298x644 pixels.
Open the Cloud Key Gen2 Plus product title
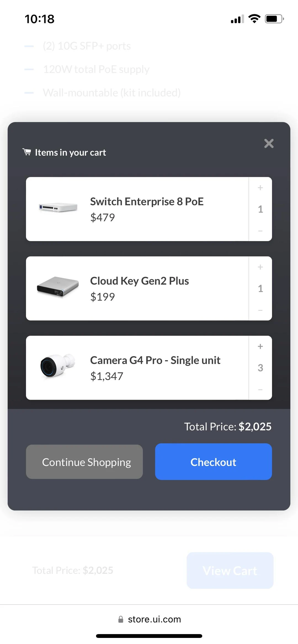(139, 281)
